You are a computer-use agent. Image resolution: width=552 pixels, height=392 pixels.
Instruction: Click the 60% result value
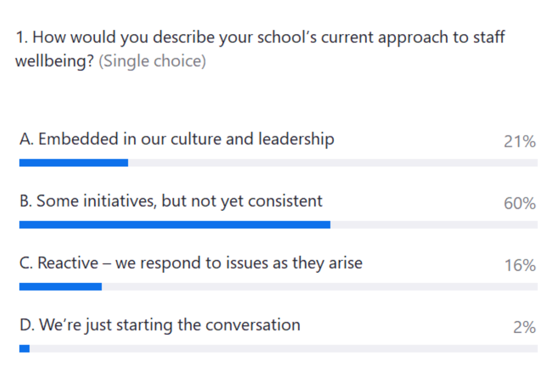(519, 204)
